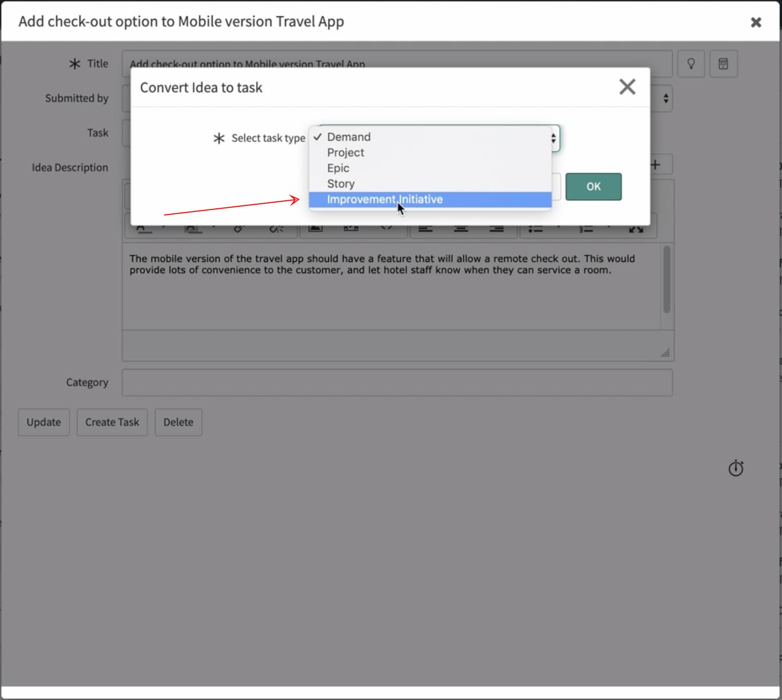
Task: Click the insert link icon
Action: click(237, 228)
